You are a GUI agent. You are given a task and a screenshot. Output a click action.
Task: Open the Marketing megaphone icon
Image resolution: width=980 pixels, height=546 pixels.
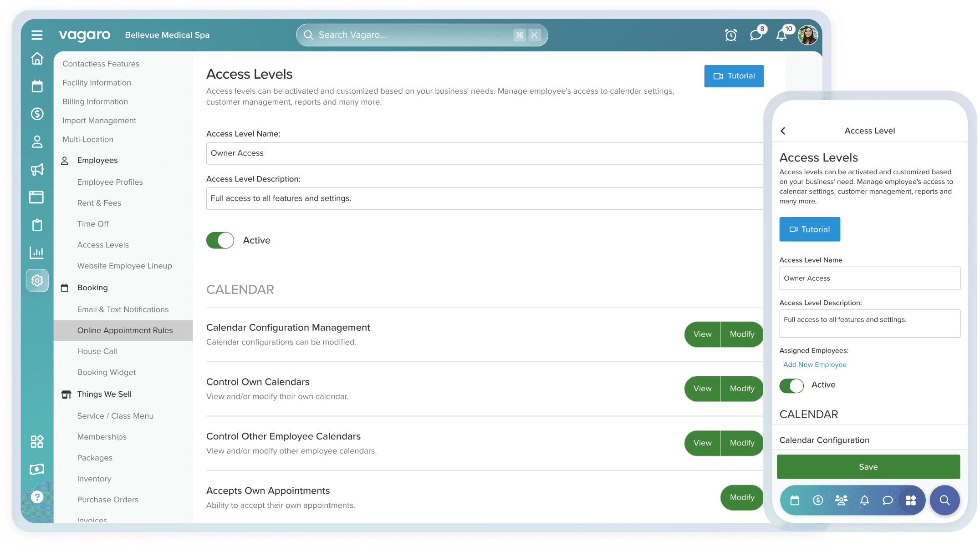[x=37, y=169]
